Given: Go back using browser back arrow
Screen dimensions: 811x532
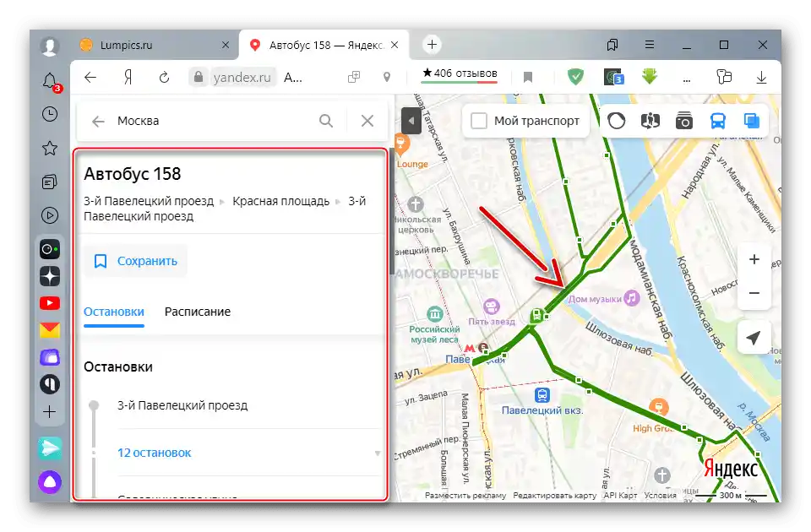Looking at the screenshot, I should coord(90,78).
